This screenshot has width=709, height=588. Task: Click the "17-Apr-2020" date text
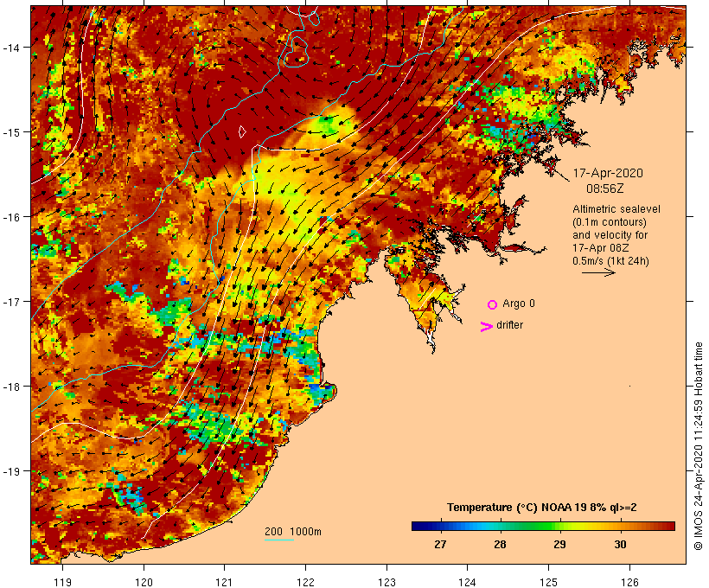pyautogui.click(x=608, y=173)
